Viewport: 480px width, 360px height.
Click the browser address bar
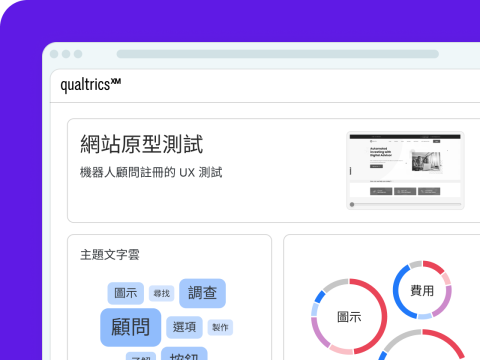pos(278,54)
